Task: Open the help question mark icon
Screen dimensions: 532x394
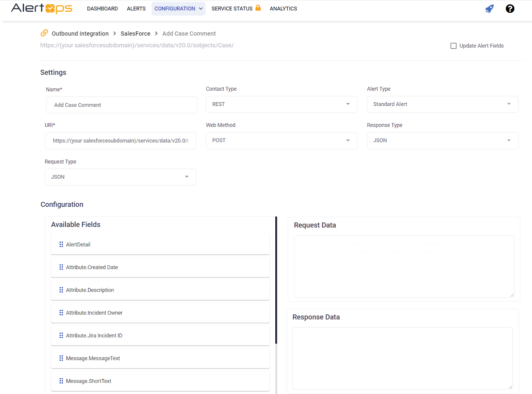Action: tap(510, 9)
